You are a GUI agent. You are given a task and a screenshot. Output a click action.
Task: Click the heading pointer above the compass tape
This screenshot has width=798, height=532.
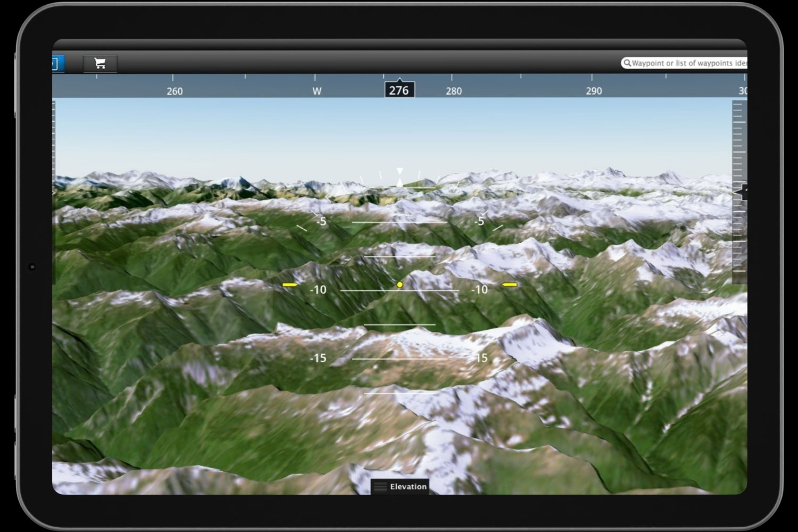click(399, 80)
